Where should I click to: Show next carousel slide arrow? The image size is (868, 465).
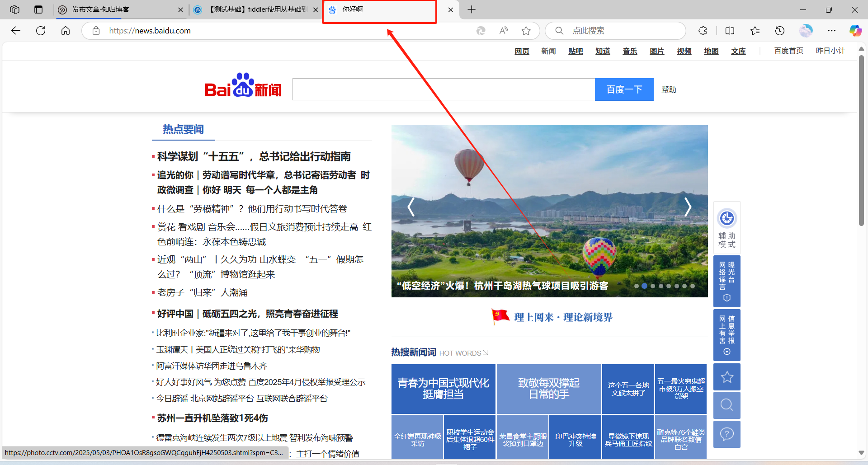click(x=688, y=207)
